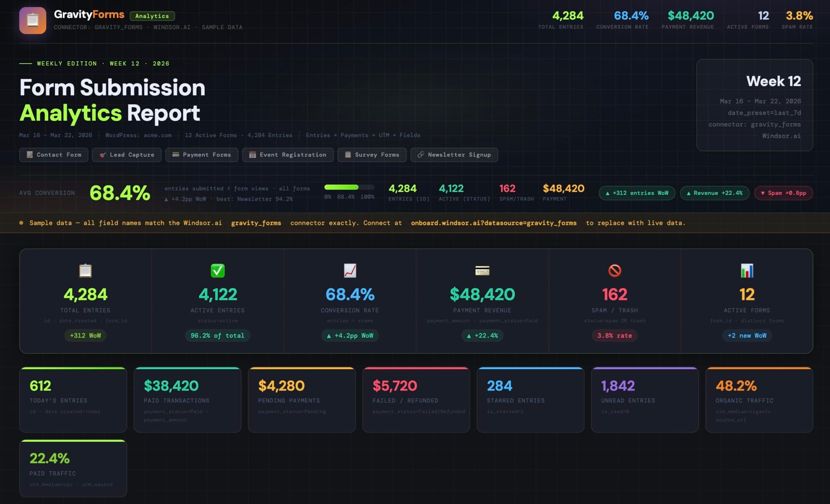Open the Failed / Refunded $5,720 card

point(416,400)
